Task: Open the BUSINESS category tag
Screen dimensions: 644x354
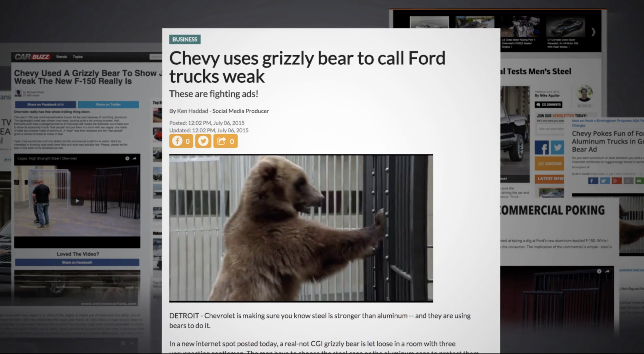Action: (x=185, y=39)
